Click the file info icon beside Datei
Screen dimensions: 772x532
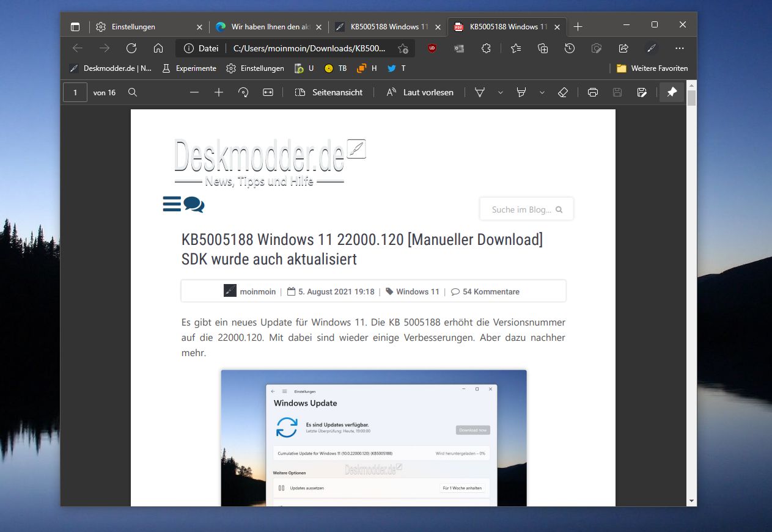(189, 48)
